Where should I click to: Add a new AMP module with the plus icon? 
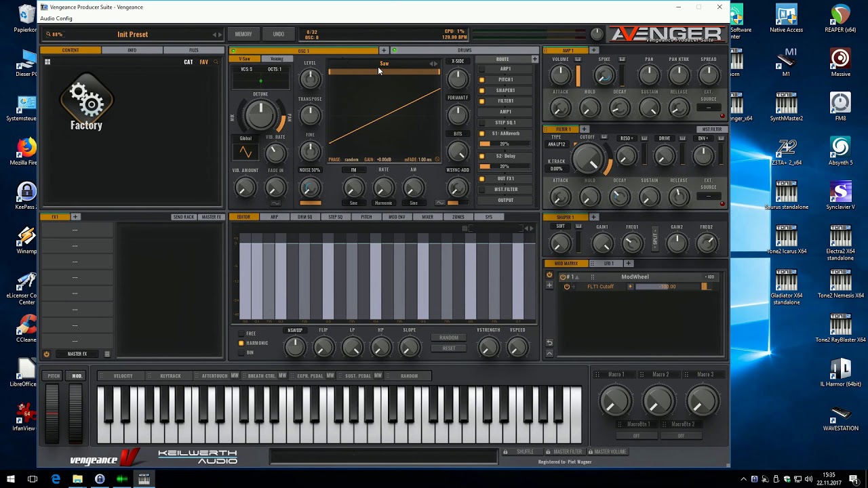point(593,50)
